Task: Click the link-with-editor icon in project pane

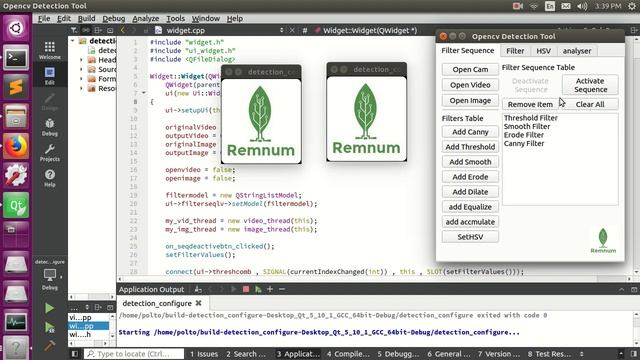Action: [x=86, y=30]
